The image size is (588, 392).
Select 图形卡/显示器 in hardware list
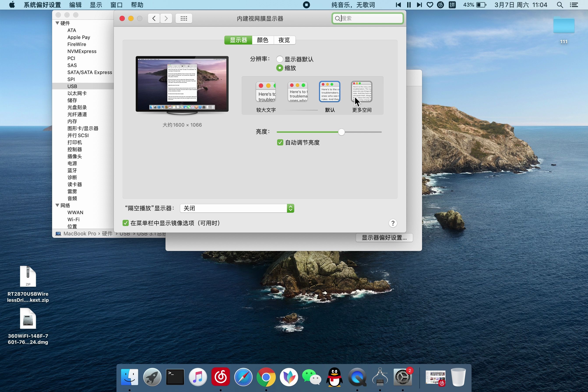83,128
